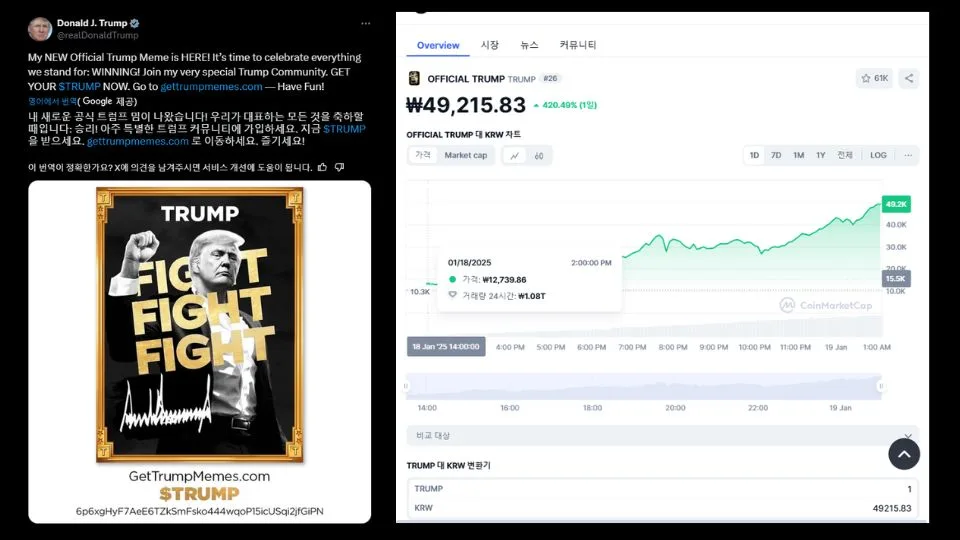This screenshot has height=540, width=960.
Task: Add OFFICIAL TRUMP to watchlist star
Action: click(874, 78)
